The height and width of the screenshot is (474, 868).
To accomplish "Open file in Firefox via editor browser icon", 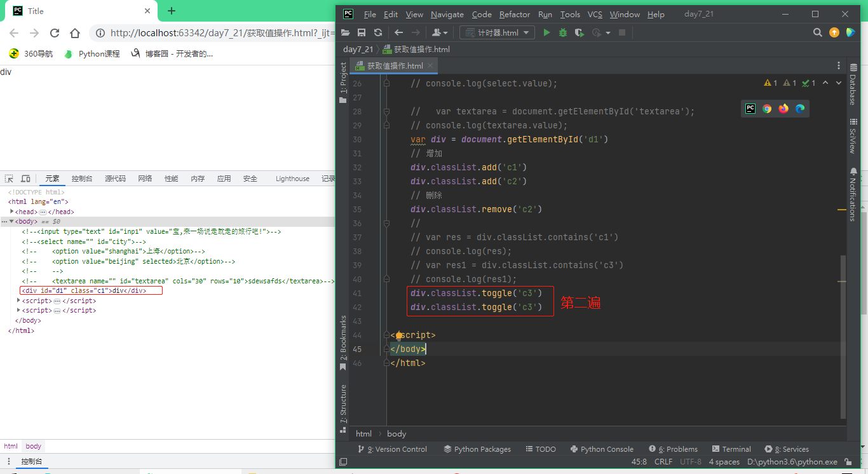I will pos(783,109).
